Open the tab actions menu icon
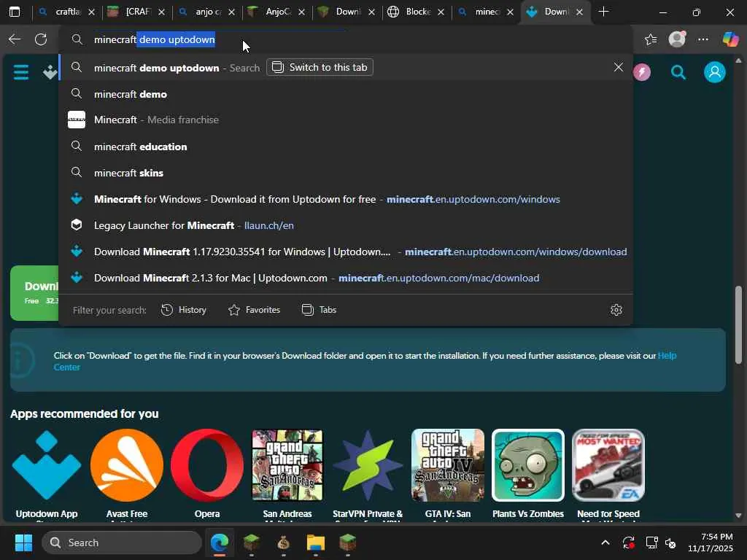 pos(15,12)
